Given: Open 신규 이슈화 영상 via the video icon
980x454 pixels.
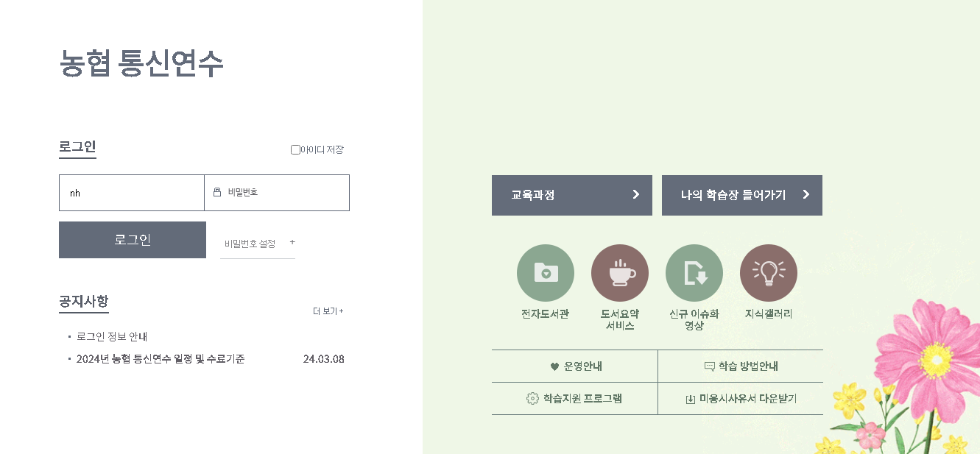Looking at the screenshot, I should coord(694,272).
